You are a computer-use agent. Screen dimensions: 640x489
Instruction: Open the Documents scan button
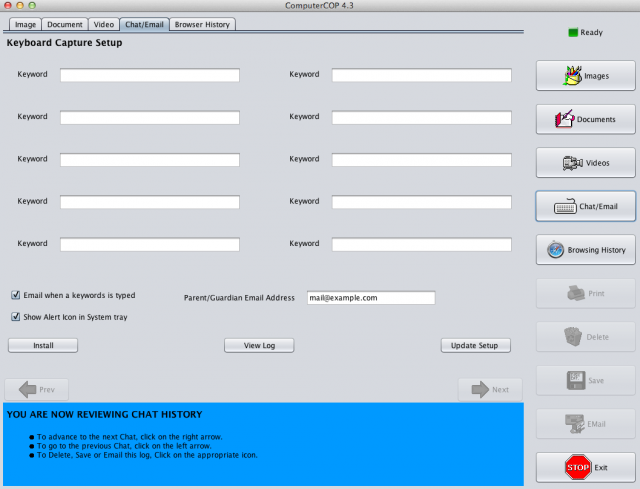click(x=585, y=119)
